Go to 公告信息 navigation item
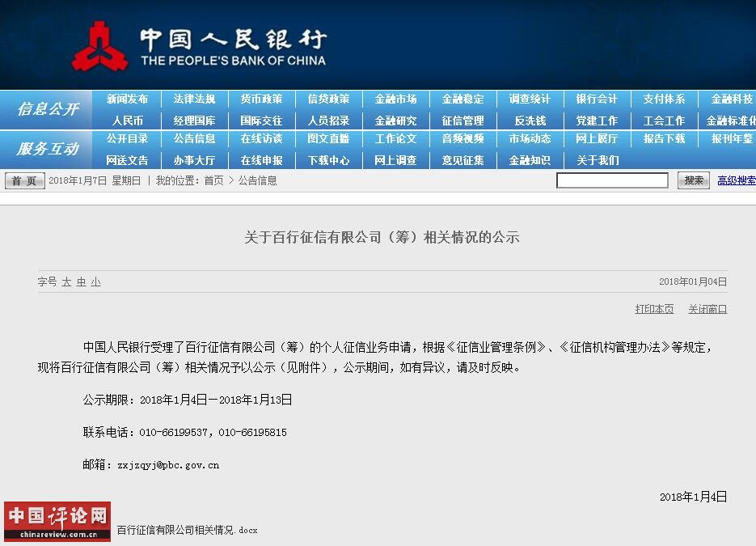 tap(194, 138)
